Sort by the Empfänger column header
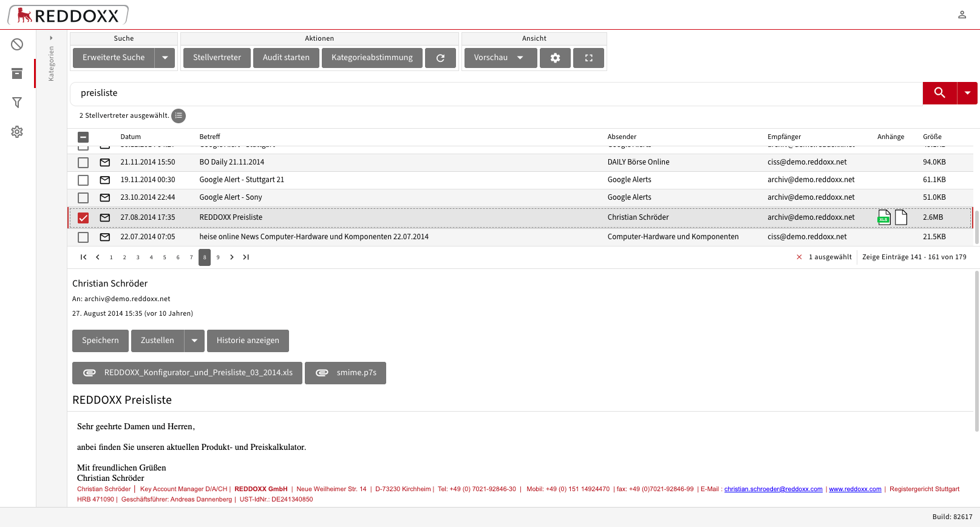980x527 pixels. pyautogui.click(x=784, y=137)
